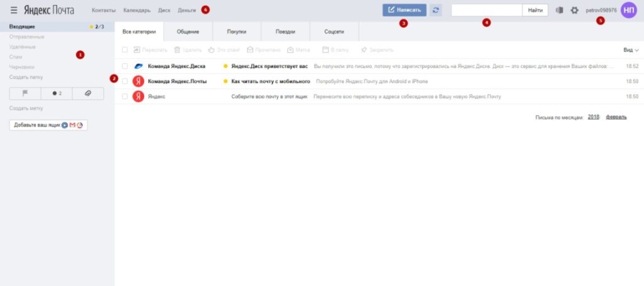Click the В папку toolbar item
Screen dimensions: 644x286
pyautogui.click(x=335, y=50)
